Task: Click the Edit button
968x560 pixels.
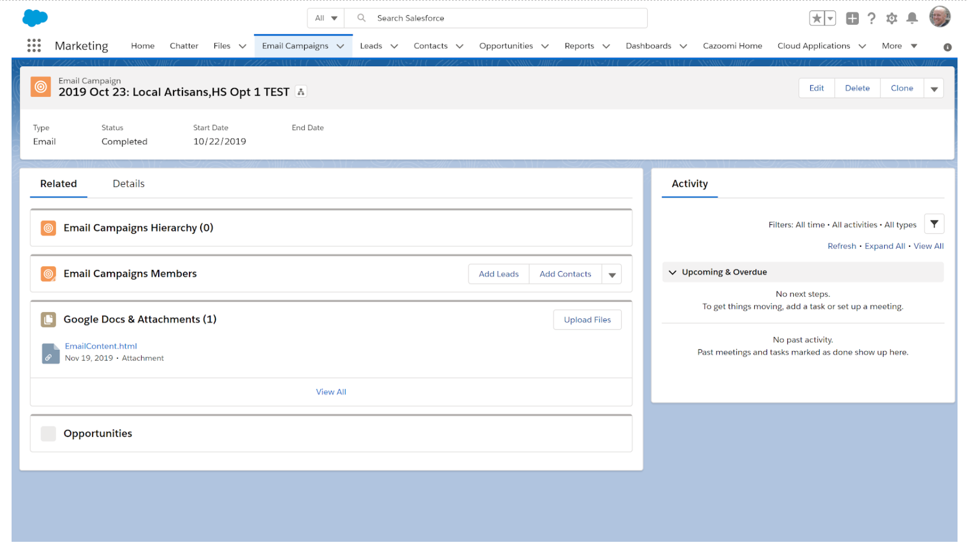Action: pos(816,88)
